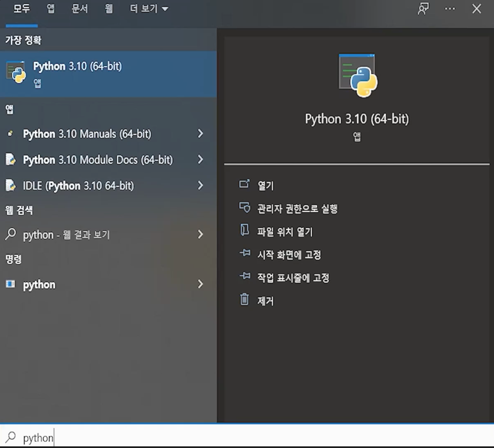Expand IDLE (Python 3.10 64-bit) chevron

[201, 185]
